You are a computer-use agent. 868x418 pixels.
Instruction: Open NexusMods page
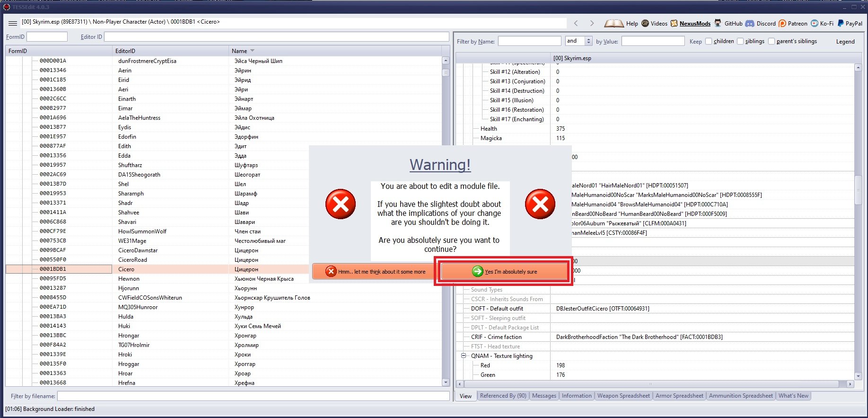[x=694, y=23]
